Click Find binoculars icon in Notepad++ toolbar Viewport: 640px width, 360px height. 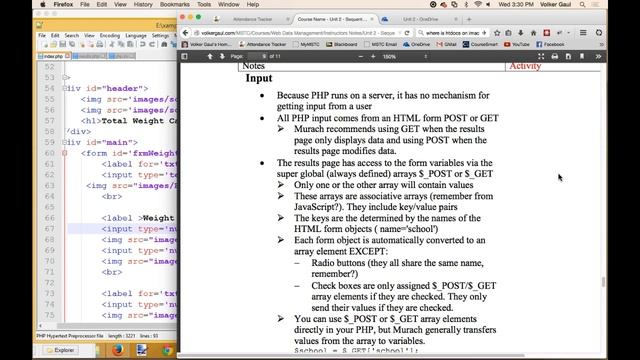[164, 44]
